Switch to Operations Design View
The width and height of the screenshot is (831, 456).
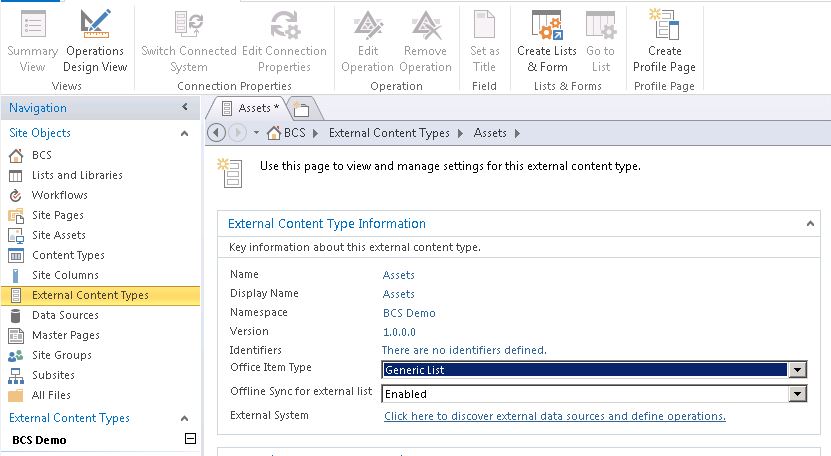pyautogui.click(x=95, y=41)
